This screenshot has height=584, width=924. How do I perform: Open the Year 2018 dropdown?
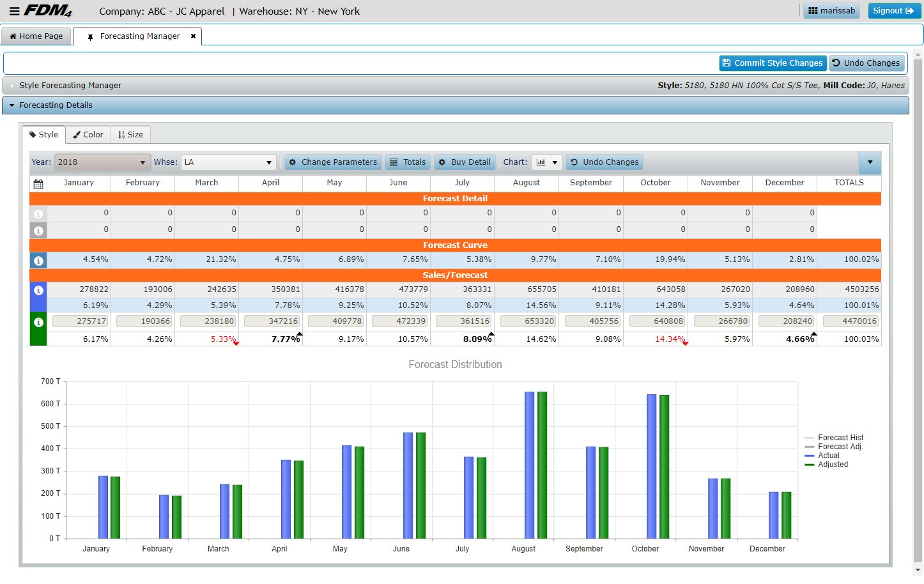click(x=102, y=162)
